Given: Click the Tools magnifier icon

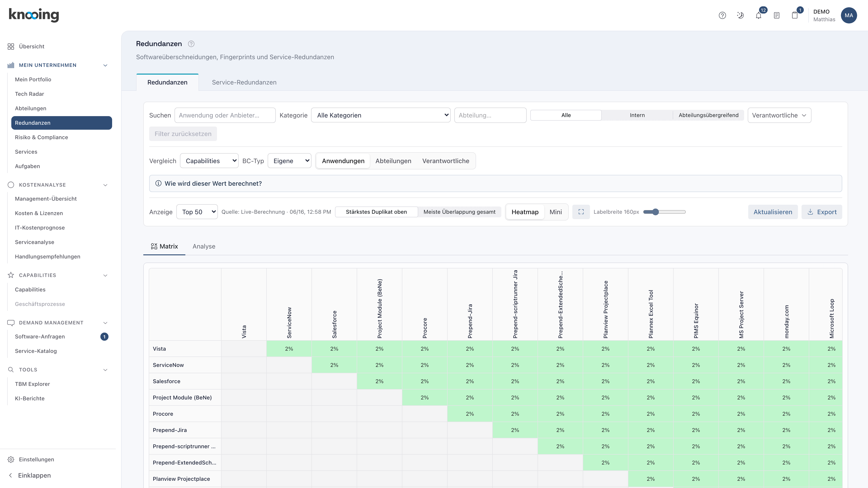Looking at the screenshot, I should [x=11, y=370].
